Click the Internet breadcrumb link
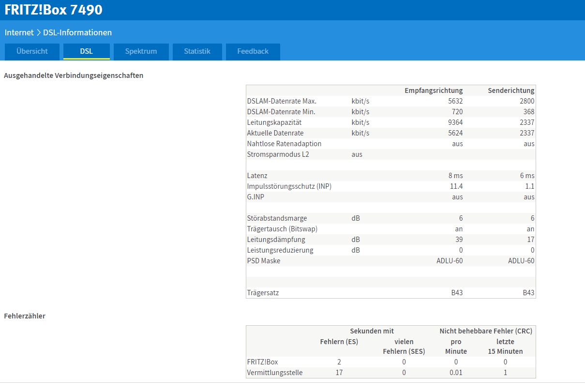The height and width of the screenshot is (392, 585). [x=19, y=32]
